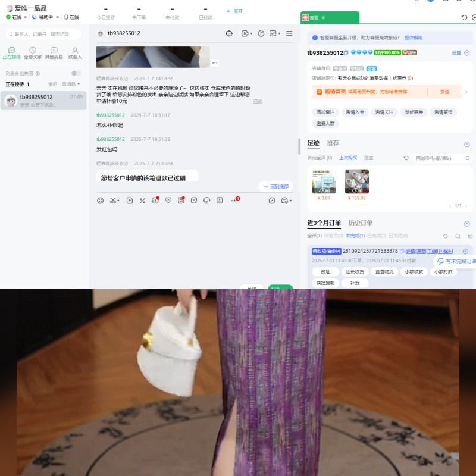Click the 小额收款 button
Viewport: 476px width, 476px height.
[x=414, y=272]
